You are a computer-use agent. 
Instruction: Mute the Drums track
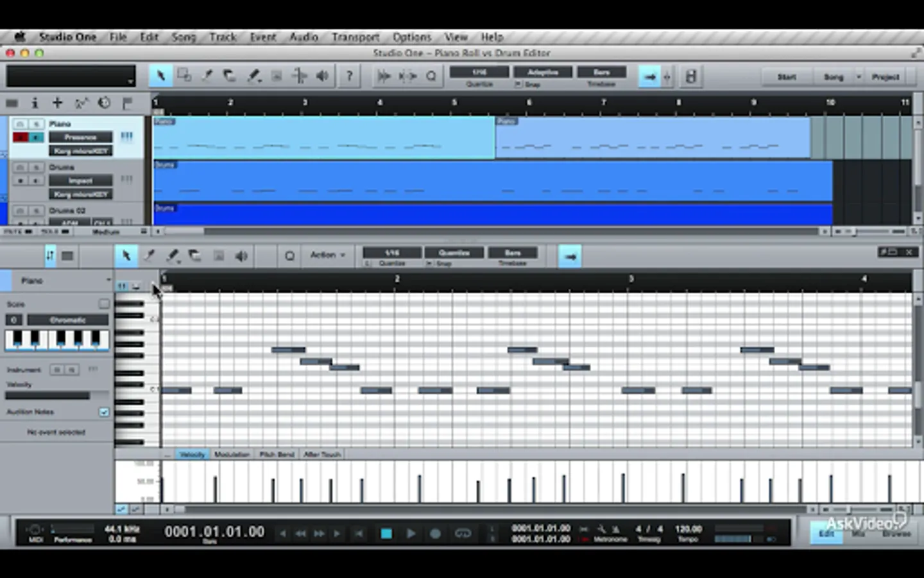pos(21,167)
